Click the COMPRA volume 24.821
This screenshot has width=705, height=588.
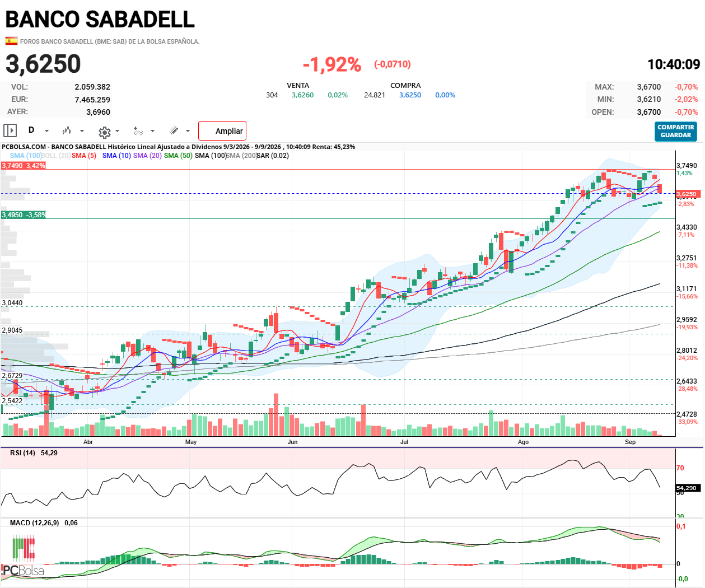coord(375,95)
